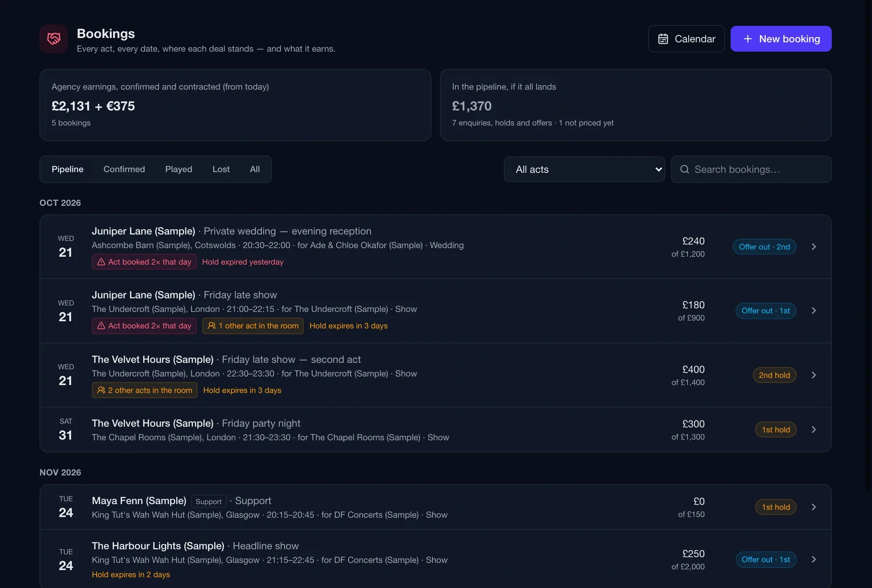Click the '£400' fee on Velvet Hours second act

tap(693, 370)
